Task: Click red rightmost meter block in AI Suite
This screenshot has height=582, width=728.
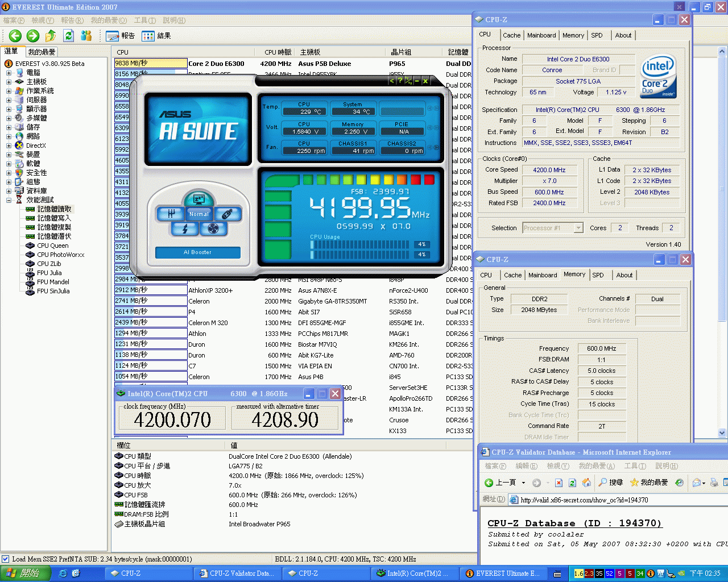Action: point(429,180)
